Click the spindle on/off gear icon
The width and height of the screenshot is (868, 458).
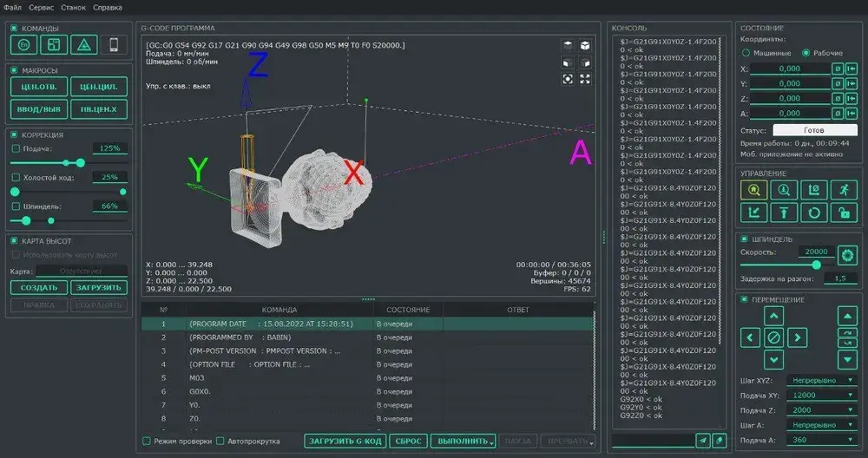coord(847,254)
